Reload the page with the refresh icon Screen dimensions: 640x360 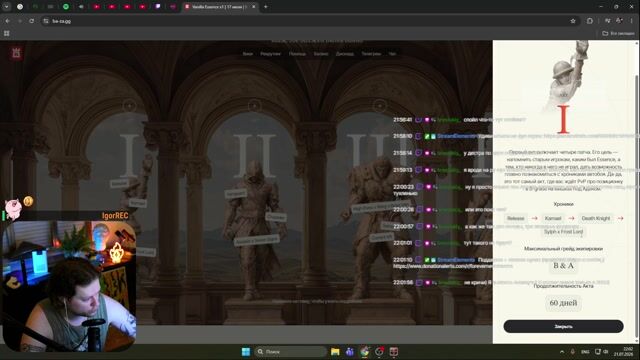[x=31, y=21]
